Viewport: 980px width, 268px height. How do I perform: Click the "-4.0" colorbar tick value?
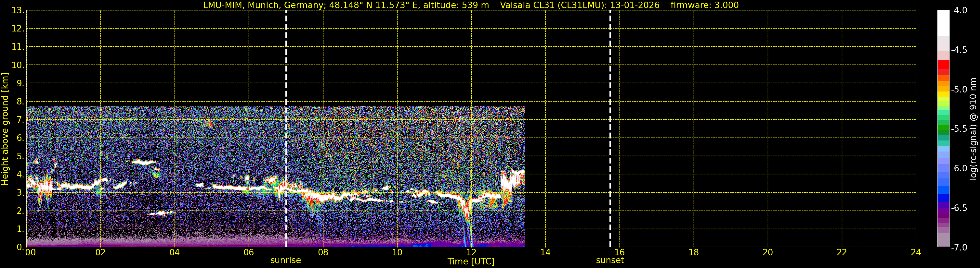click(x=959, y=11)
